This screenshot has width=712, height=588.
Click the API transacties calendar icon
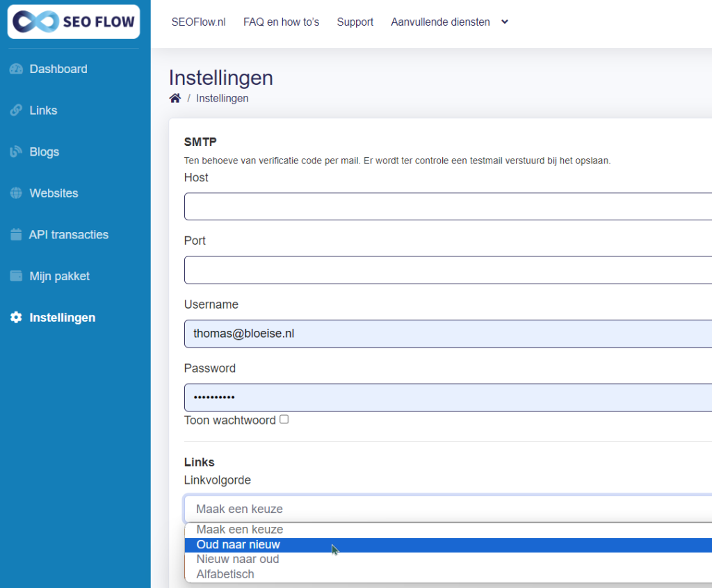[x=17, y=234]
